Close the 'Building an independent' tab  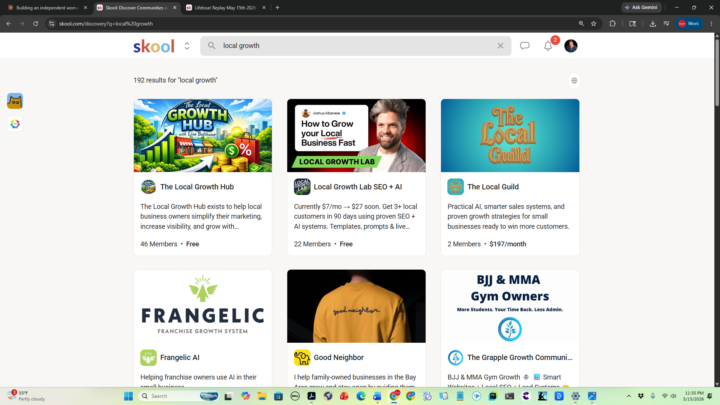[85, 8]
